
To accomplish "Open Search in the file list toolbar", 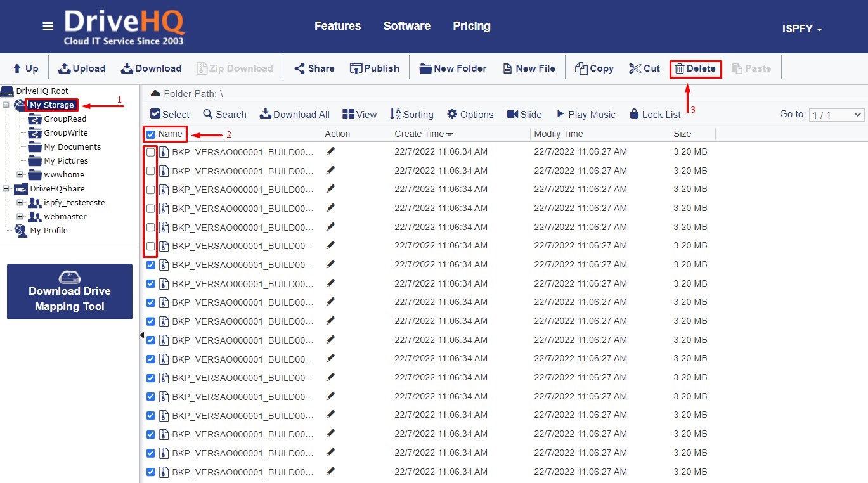I will point(224,115).
